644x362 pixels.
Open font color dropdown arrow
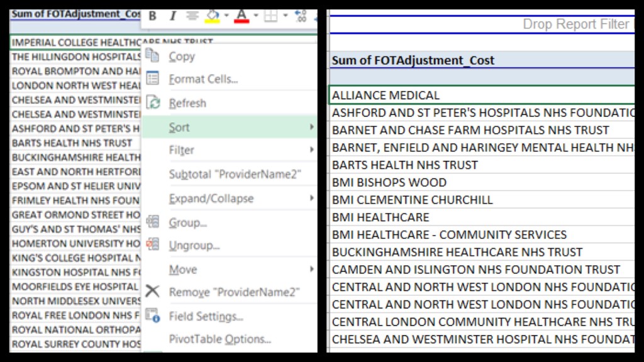coord(255,16)
